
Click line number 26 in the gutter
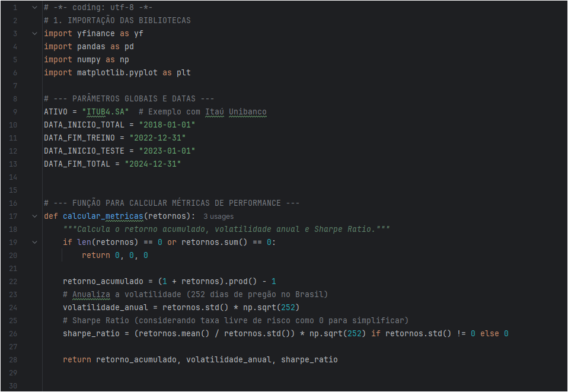point(14,333)
